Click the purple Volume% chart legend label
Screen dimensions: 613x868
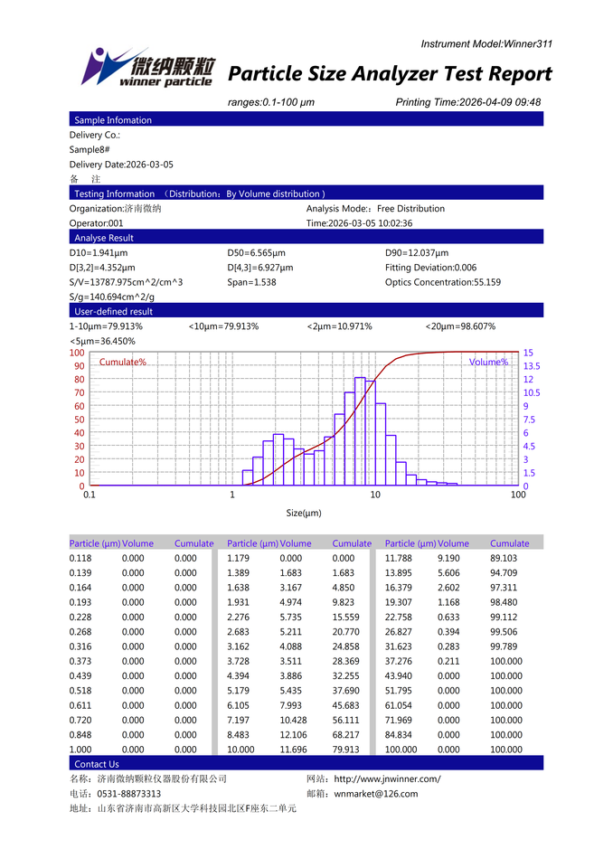pos(488,362)
